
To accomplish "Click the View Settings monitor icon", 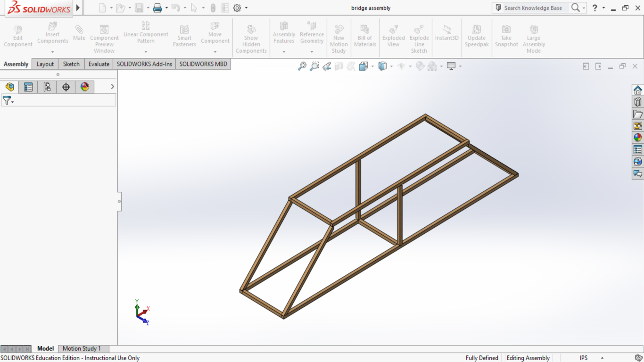I will coord(451,66).
